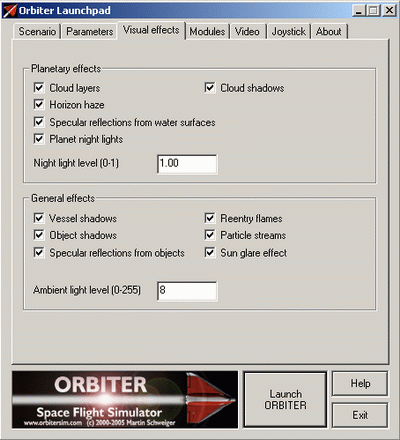Viewport: 400px width, 440px height.
Task: Click the Orbiter rocket icon in title bar
Action: [x=9, y=11]
